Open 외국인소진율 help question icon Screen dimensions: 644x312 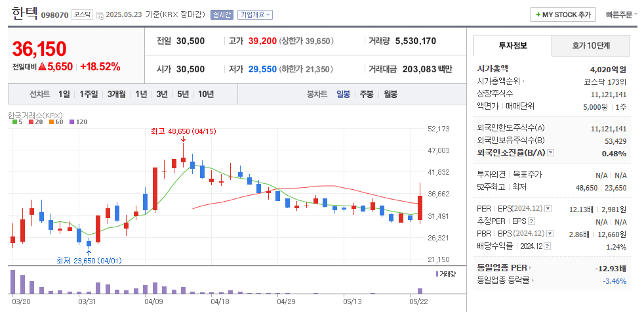pos(551,153)
